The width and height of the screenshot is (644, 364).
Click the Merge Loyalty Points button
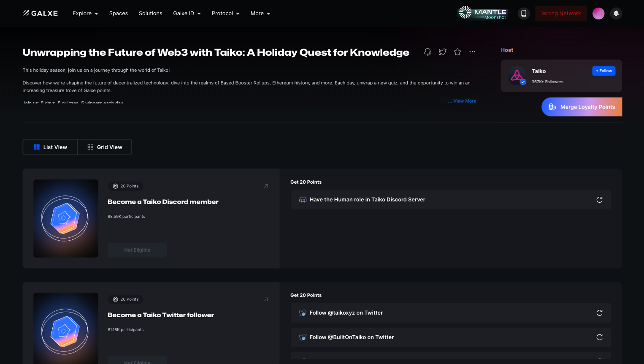pos(582,107)
